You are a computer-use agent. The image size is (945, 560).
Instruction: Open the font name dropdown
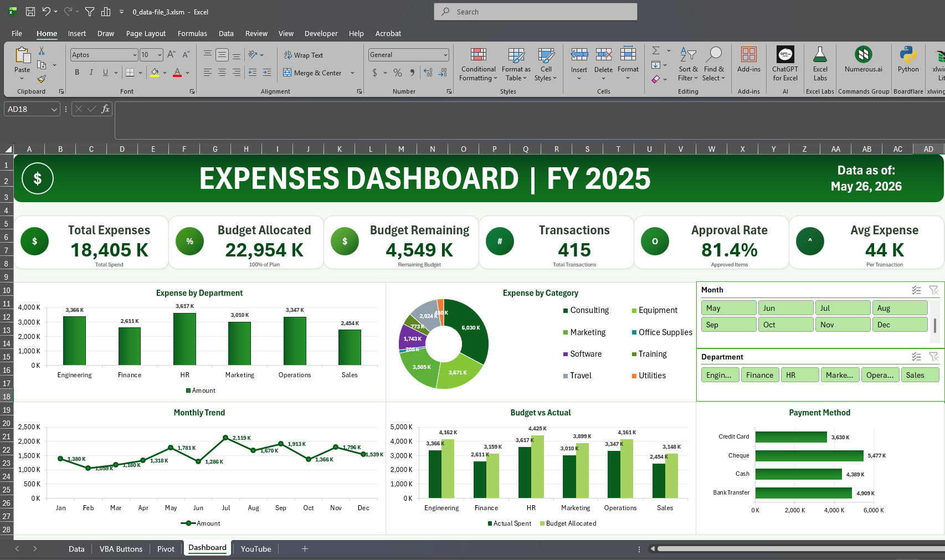pyautogui.click(x=135, y=54)
